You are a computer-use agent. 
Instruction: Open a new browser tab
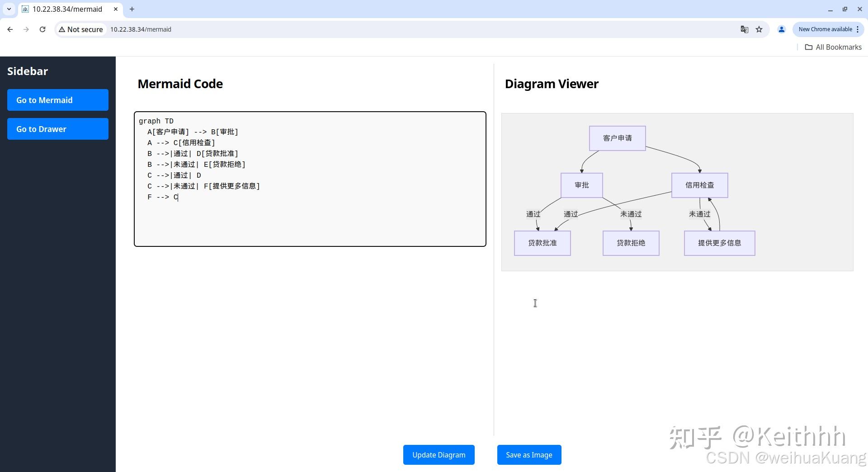(x=132, y=9)
